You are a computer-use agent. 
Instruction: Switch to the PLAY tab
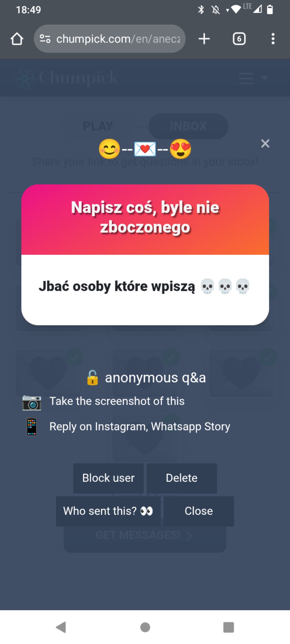pos(98,126)
